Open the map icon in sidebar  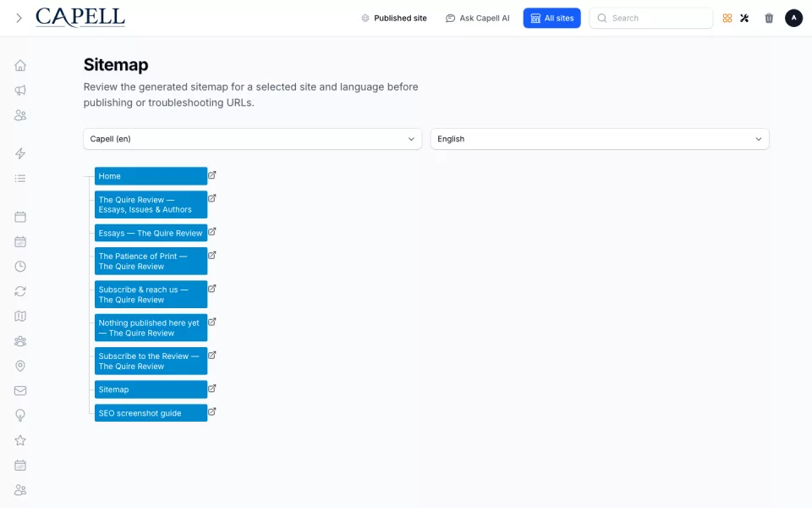(20, 316)
